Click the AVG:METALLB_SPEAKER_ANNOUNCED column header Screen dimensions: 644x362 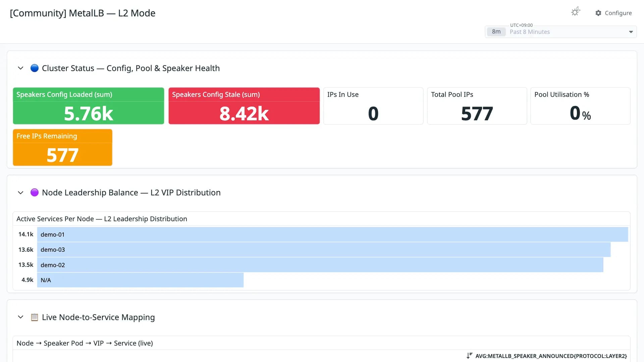[x=551, y=356]
